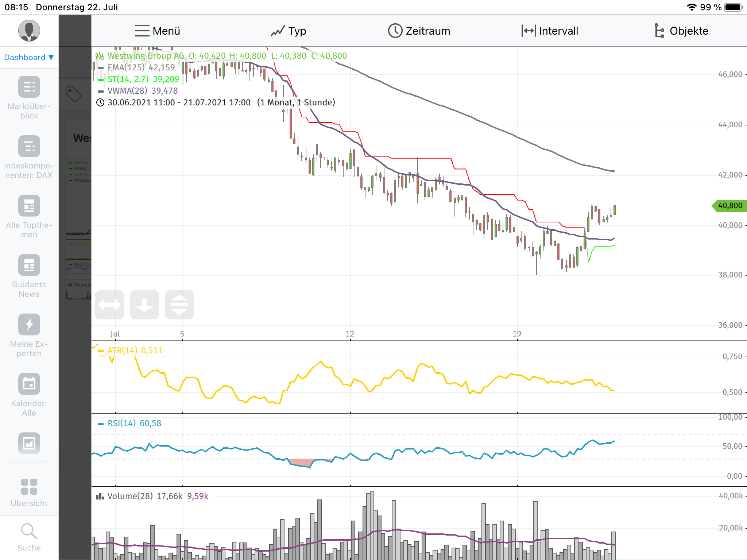
Task: Open the Übersicht grid icon
Action: point(29,487)
